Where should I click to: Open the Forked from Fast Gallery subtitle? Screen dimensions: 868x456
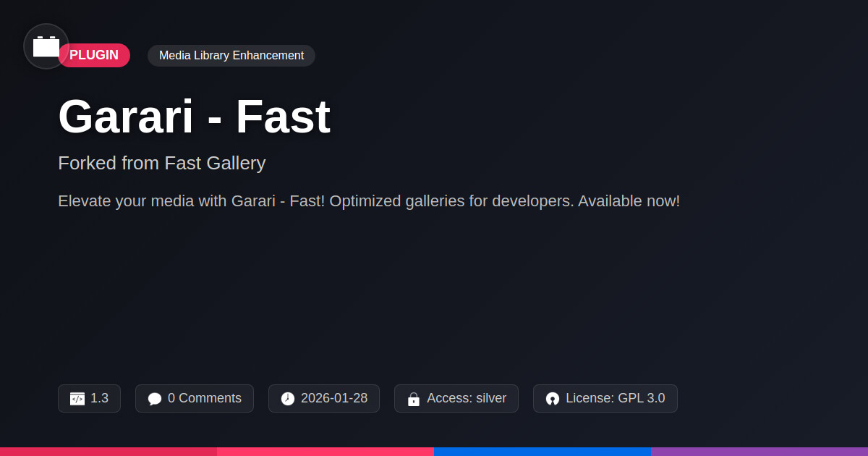coord(162,163)
